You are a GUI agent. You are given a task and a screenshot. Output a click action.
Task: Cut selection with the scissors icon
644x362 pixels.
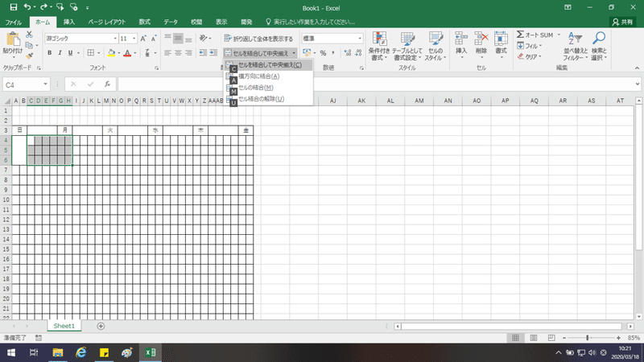pos(29,35)
